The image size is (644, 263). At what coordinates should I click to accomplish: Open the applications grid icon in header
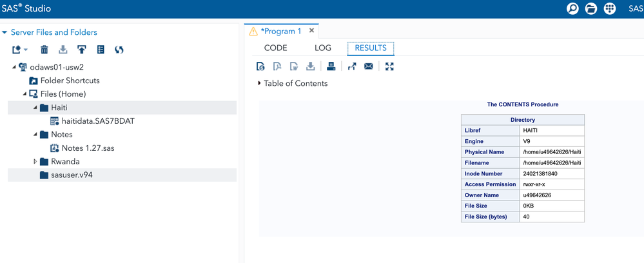tap(610, 8)
